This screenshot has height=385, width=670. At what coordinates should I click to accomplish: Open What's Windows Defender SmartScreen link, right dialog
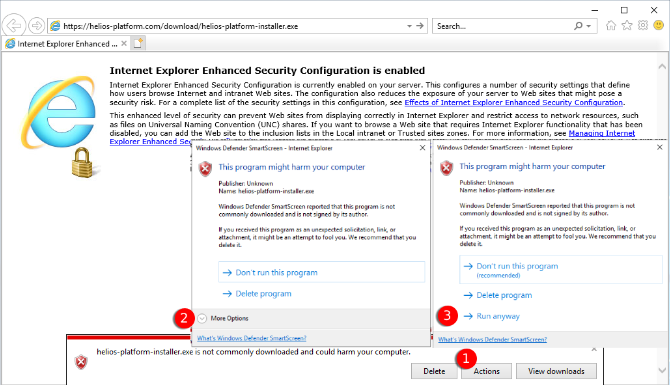(492, 340)
